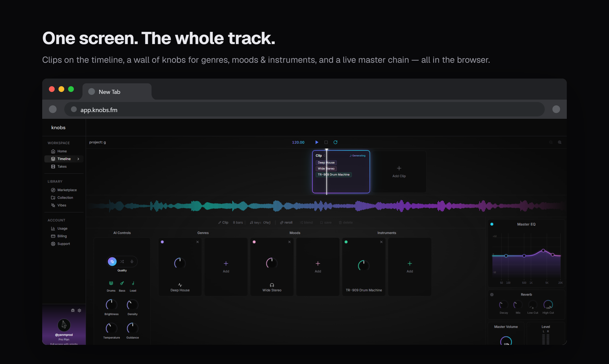Click the Clip rename pencil label

click(223, 222)
